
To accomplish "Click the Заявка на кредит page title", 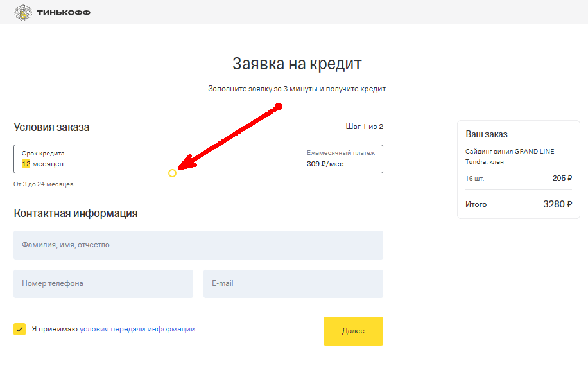I will (x=297, y=64).
